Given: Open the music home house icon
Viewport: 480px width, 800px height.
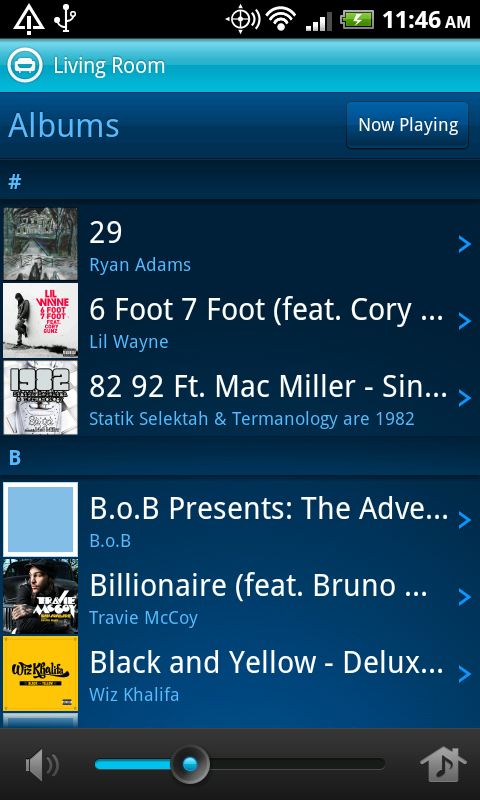Looking at the screenshot, I should point(443,764).
